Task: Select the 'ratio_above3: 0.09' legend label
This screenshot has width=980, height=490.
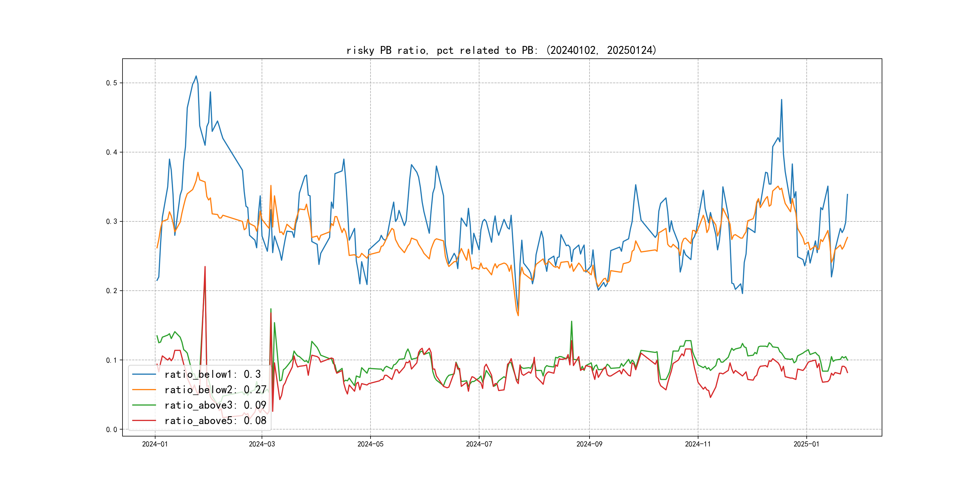Action: click(215, 405)
